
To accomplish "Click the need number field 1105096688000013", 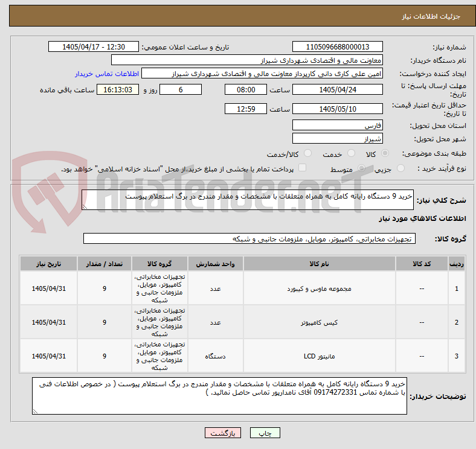I will [x=337, y=46].
